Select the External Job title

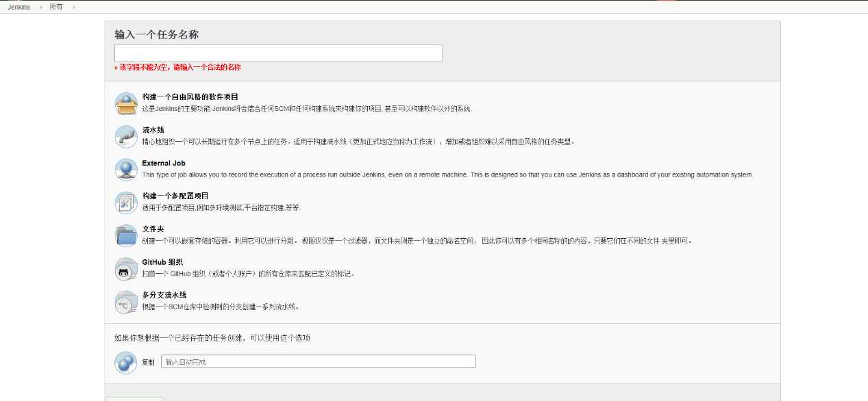click(164, 163)
